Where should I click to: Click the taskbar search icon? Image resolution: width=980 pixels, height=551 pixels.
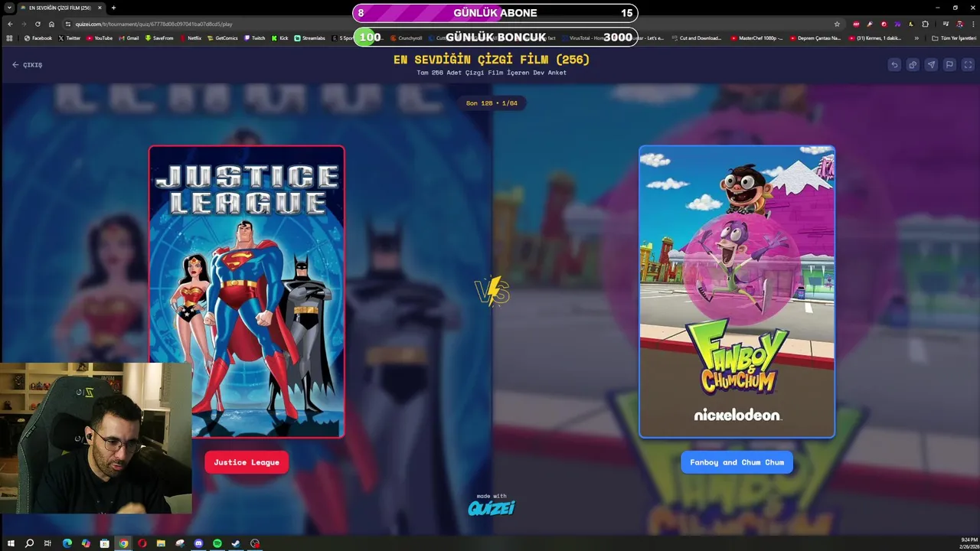[29, 543]
